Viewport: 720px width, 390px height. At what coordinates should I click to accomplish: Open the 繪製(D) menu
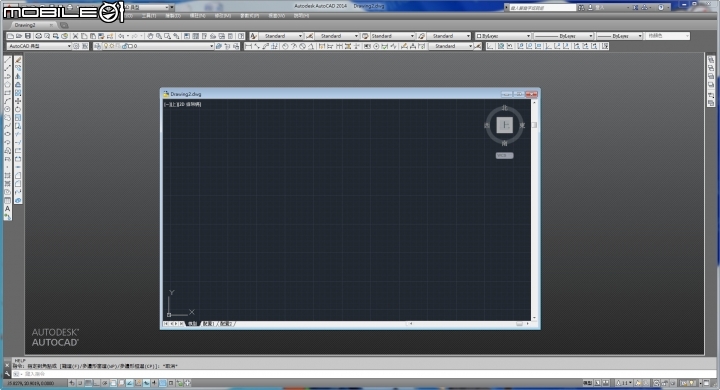pyautogui.click(x=173, y=16)
